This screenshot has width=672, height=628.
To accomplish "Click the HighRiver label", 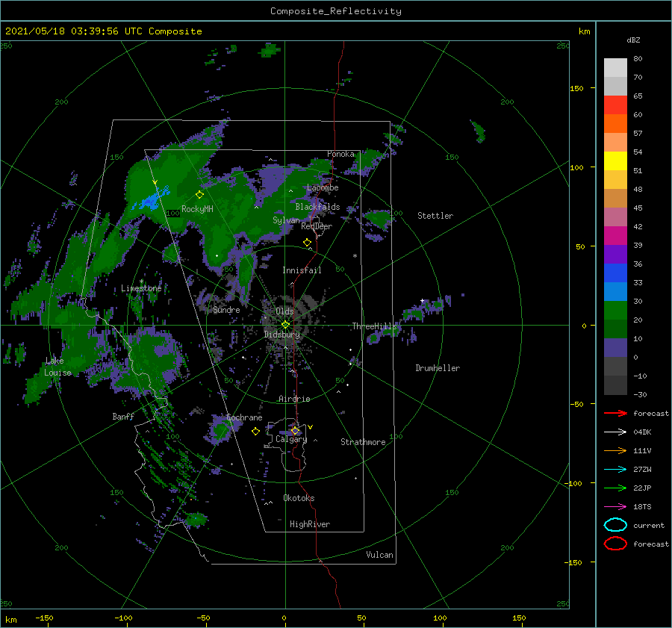I will coord(310,524).
